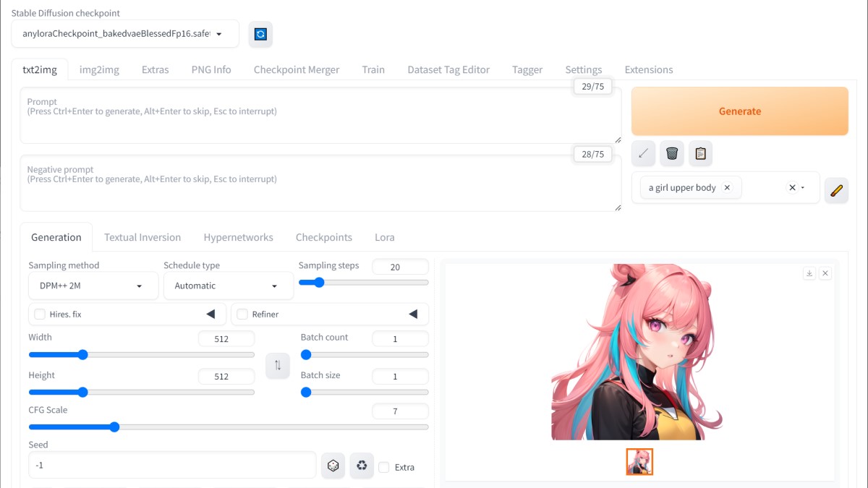Swap width and height with the arrows icon
This screenshot has width=868, height=488.
click(x=278, y=365)
